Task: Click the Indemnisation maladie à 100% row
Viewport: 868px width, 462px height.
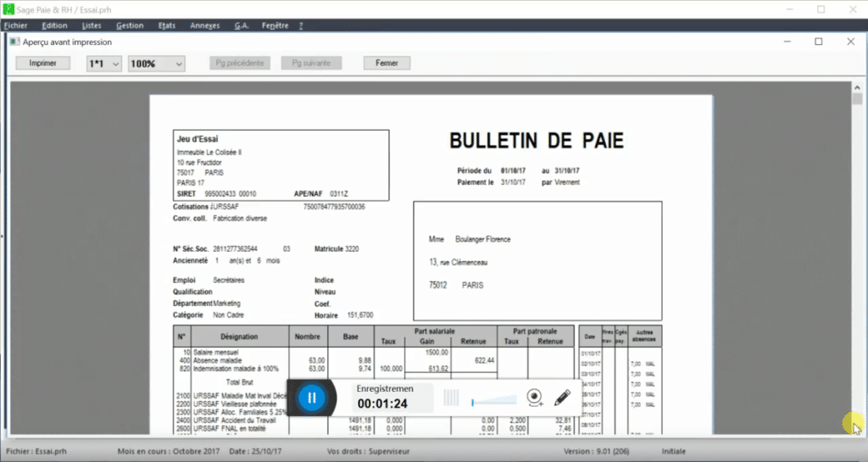Action: point(374,369)
